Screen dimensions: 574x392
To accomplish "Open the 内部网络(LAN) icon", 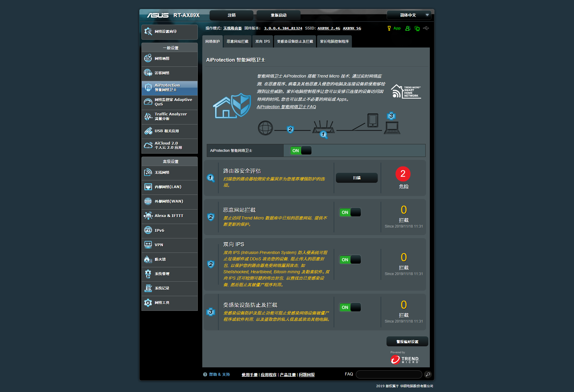I will (x=148, y=187).
